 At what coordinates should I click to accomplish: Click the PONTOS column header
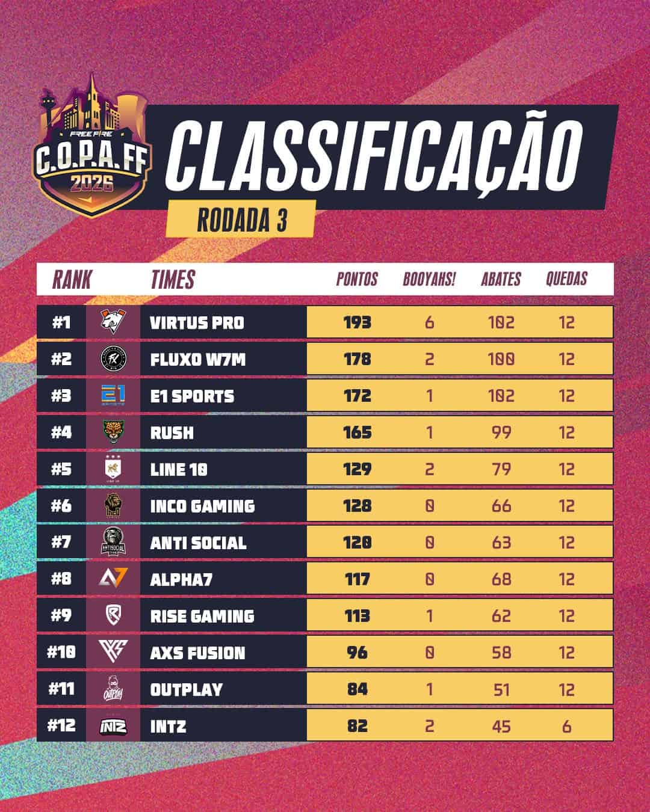tap(357, 279)
